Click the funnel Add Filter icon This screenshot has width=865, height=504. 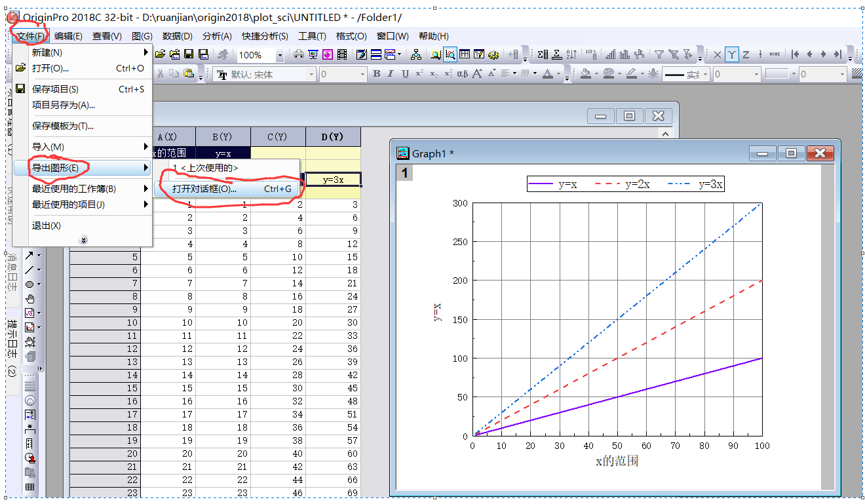(x=659, y=54)
